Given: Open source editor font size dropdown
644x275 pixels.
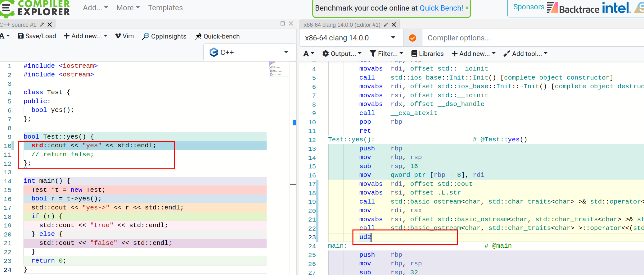Looking at the screenshot, I should (x=5, y=36).
